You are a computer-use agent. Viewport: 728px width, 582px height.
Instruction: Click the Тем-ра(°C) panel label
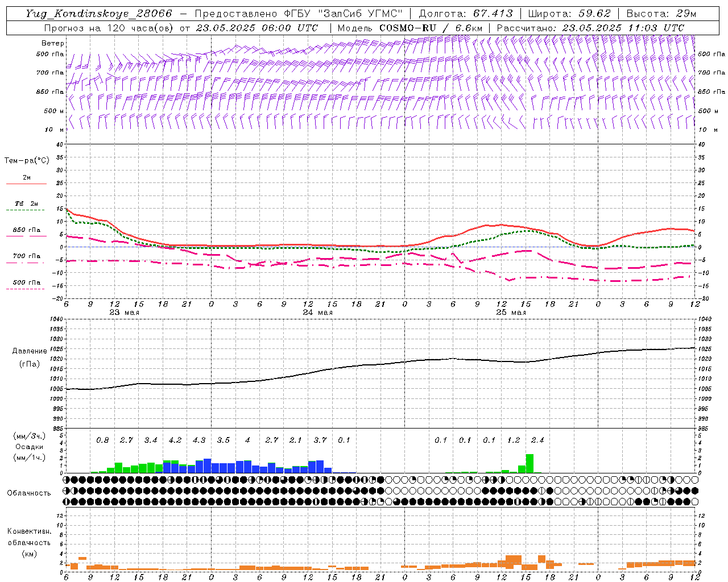(27, 161)
